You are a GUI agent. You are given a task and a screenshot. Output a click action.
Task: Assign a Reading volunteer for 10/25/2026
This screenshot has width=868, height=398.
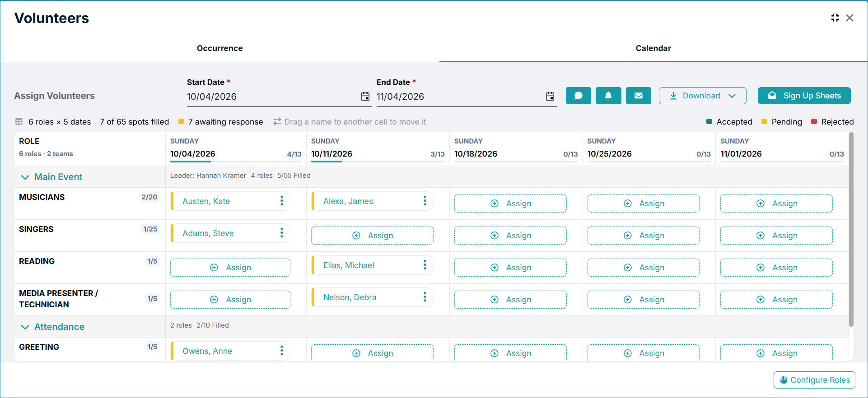pyautogui.click(x=644, y=268)
